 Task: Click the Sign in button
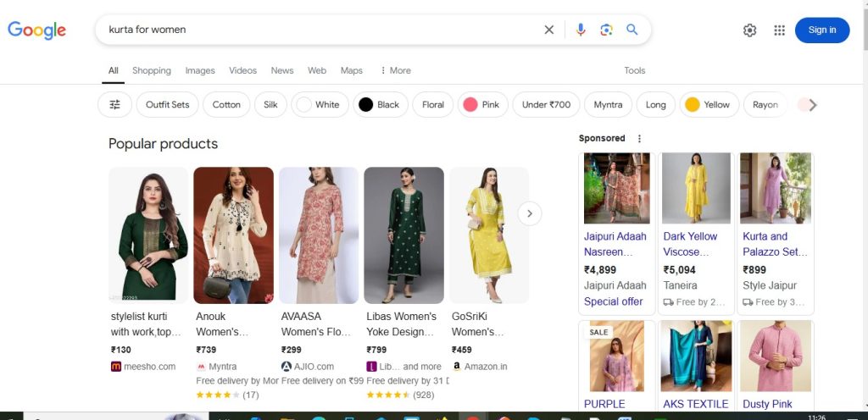822,30
